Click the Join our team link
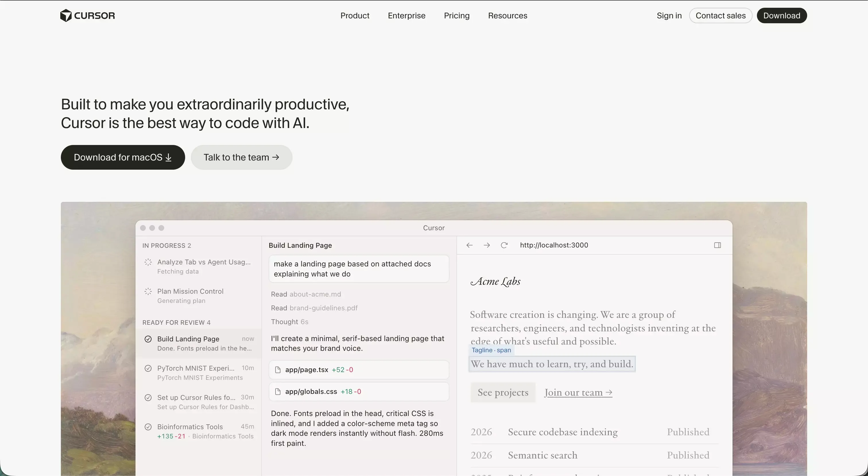Viewport: 868px width, 476px height. [x=578, y=392]
